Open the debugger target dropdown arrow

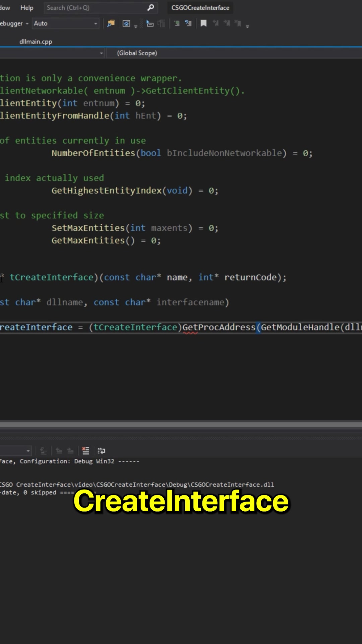(27, 23)
